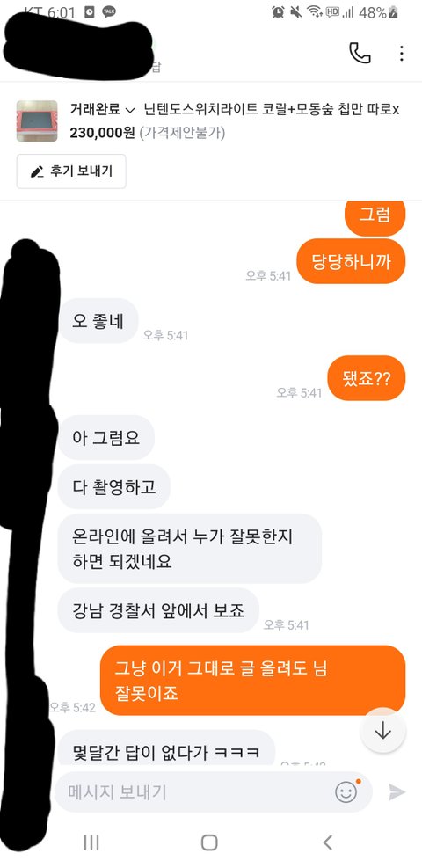Expand the 거래완료 status dropdown

[102, 110]
